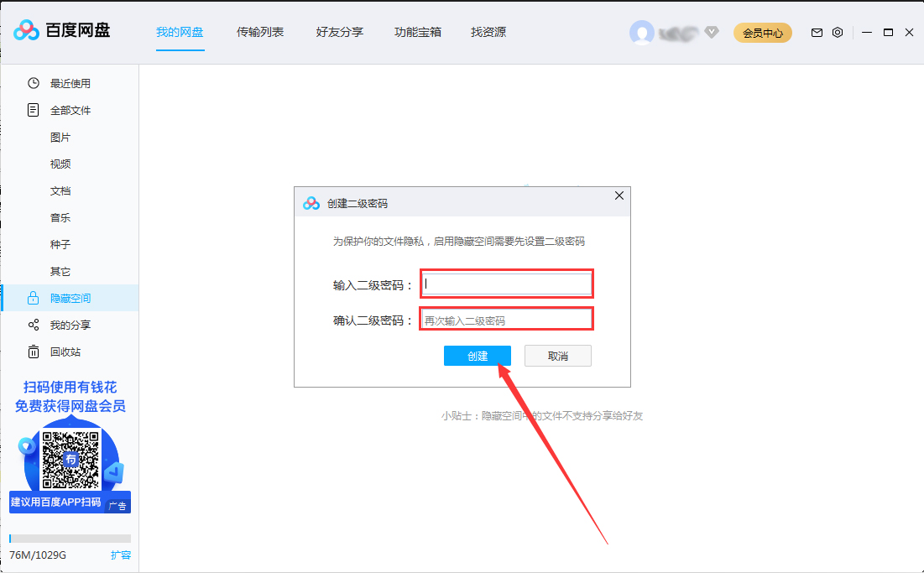Image resolution: width=924 pixels, height=573 pixels.
Task: Switch to the 传输列表 transfer list tab
Action: point(260,32)
